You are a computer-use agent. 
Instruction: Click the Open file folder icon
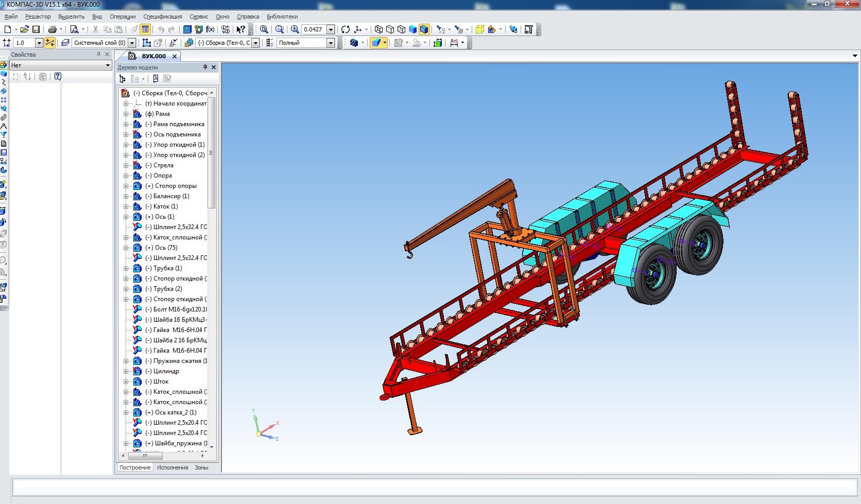click(24, 29)
